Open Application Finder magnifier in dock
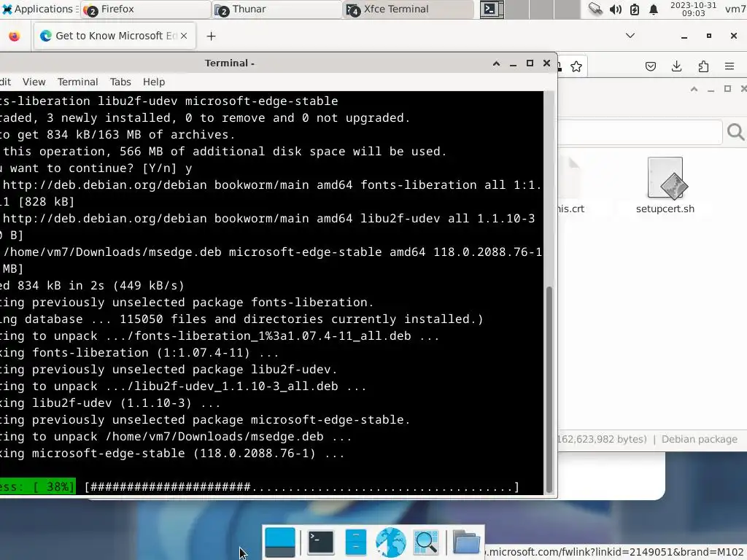Viewport: 747px width, 560px height. point(426,542)
